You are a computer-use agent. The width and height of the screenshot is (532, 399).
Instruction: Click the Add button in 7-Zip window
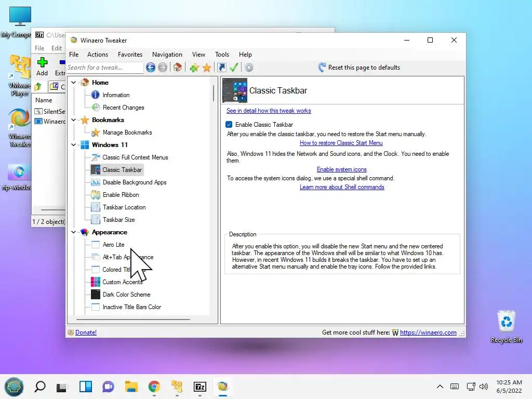tap(42, 66)
